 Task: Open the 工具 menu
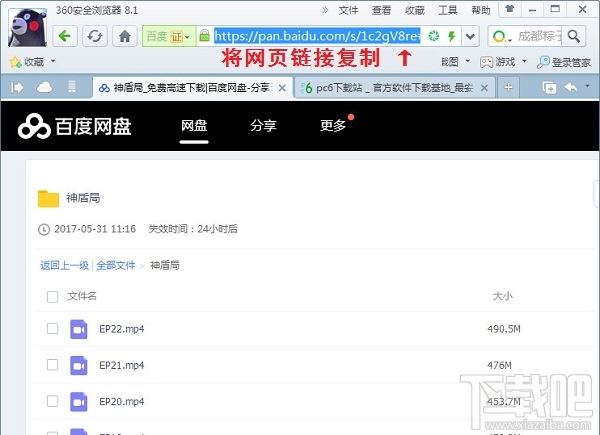pos(448,10)
